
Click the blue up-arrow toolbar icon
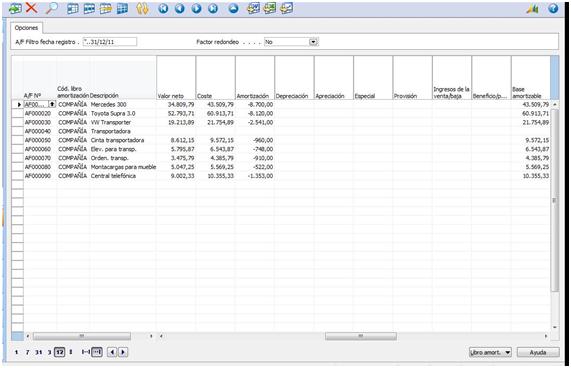[x=233, y=8]
